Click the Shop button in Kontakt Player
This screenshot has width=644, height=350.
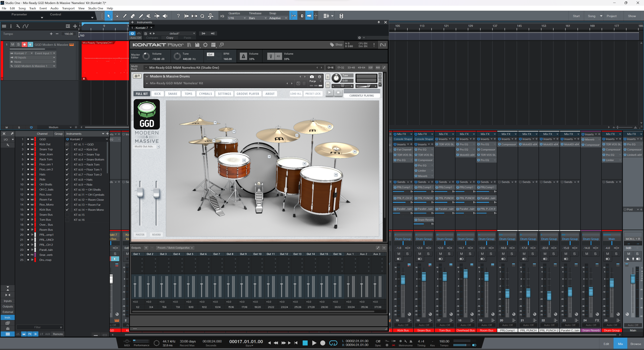pos(336,45)
